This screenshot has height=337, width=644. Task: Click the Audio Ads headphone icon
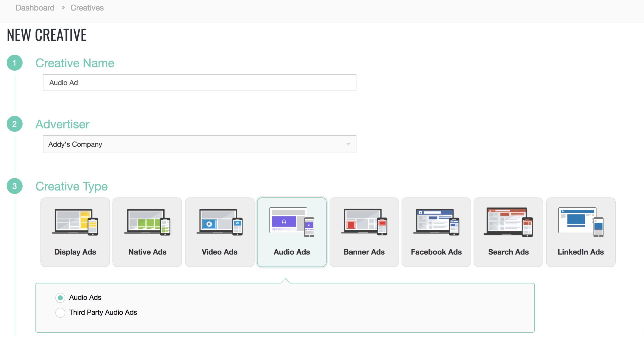(x=284, y=222)
